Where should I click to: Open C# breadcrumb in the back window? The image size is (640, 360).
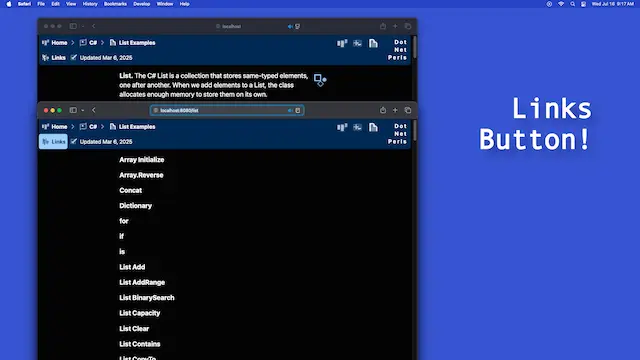89,43
